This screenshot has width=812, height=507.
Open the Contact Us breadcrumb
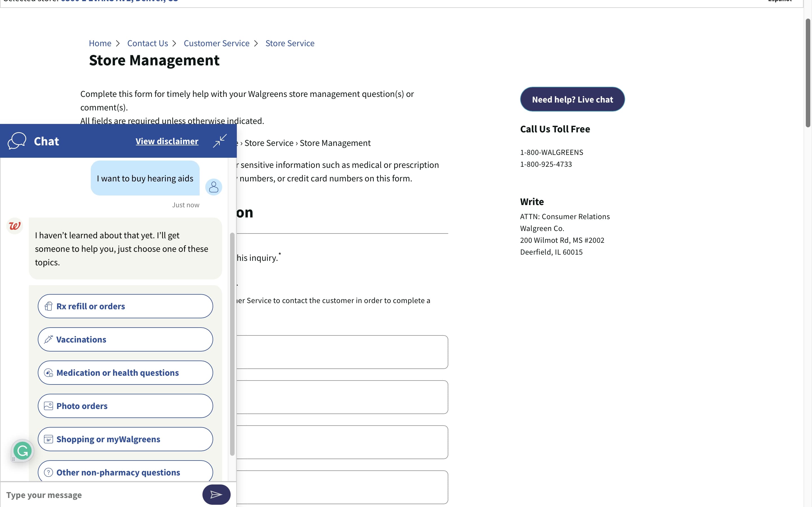[147, 43]
